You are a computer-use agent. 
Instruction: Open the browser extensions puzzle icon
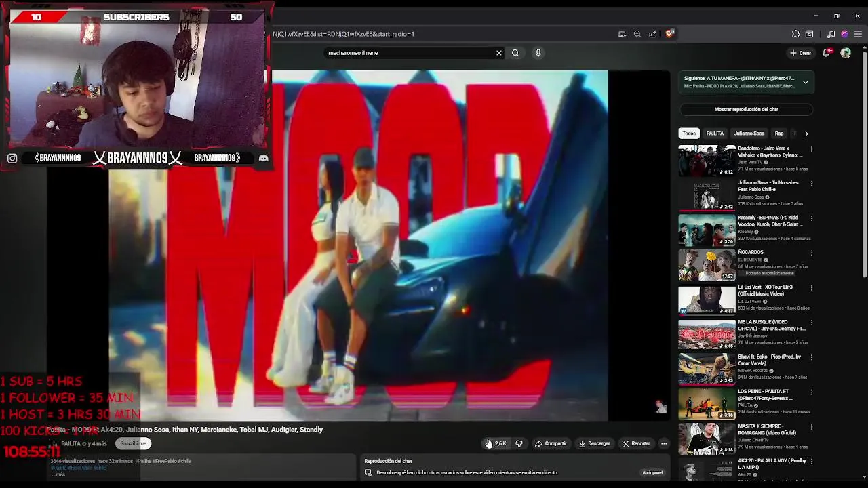tap(796, 34)
